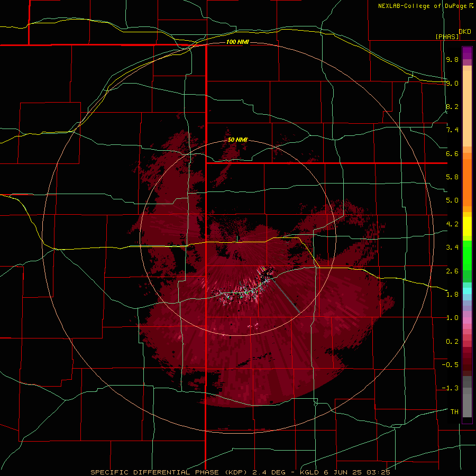Image resolution: width=476 pixels, height=476 pixels.
Task: Pick the purple top band of the color bar
Action: (467, 53)
